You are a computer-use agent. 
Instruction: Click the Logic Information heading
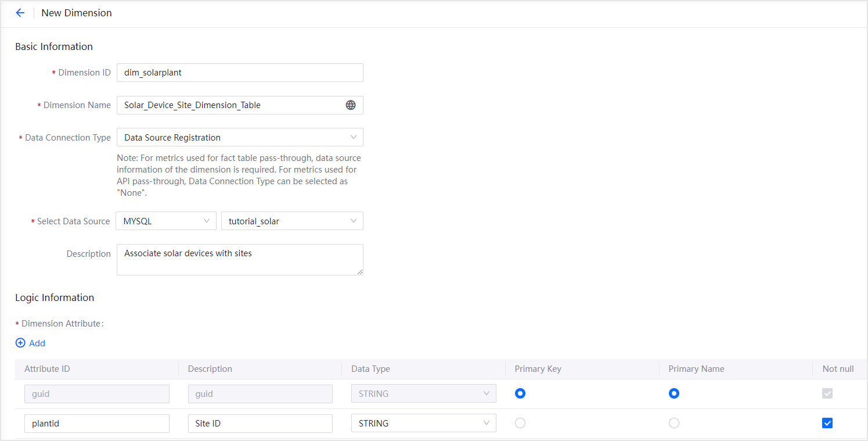55,297
